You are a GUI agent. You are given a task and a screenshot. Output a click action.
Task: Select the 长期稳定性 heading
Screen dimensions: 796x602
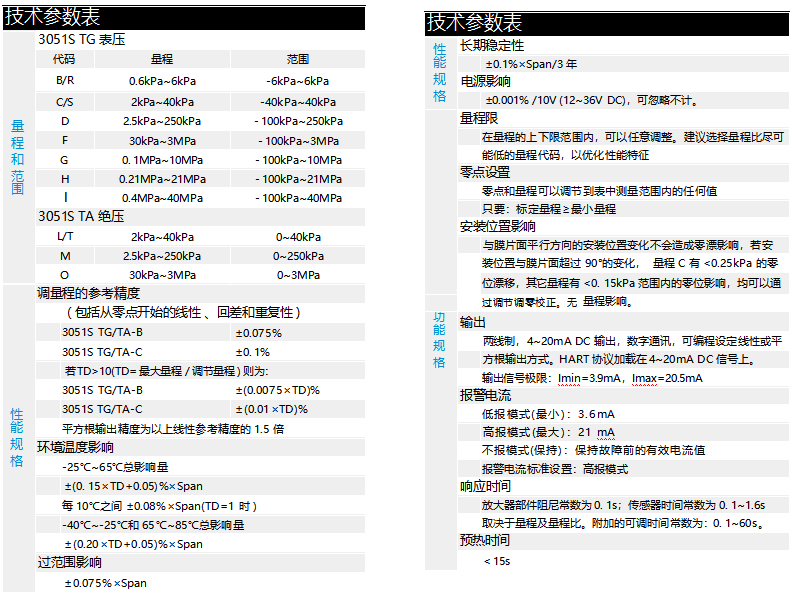coord(491,46)
